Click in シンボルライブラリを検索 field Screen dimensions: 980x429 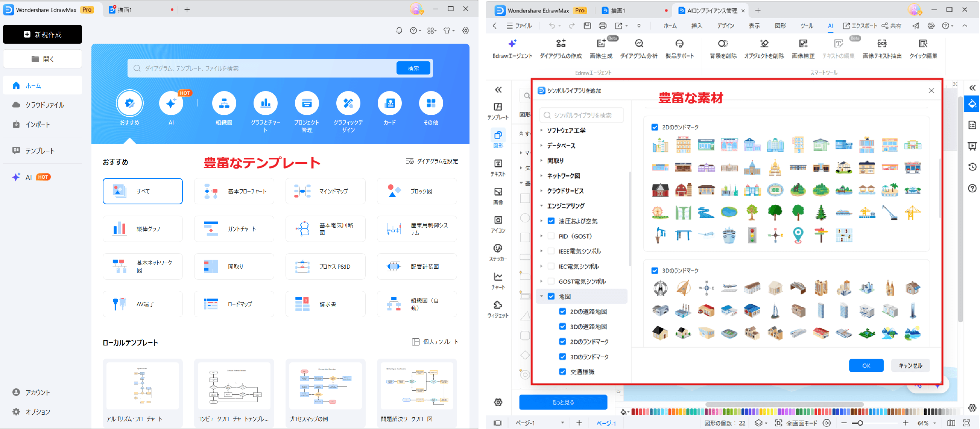click(581, 115)
